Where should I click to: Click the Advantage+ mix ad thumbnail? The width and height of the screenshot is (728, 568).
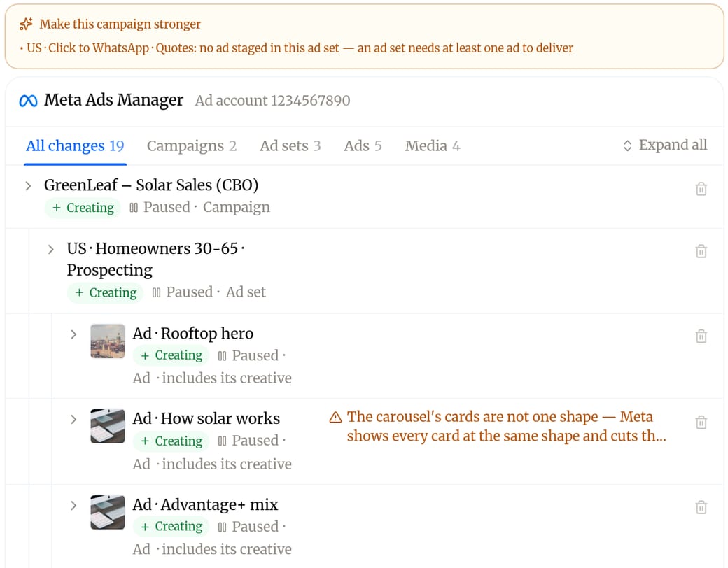108,512
